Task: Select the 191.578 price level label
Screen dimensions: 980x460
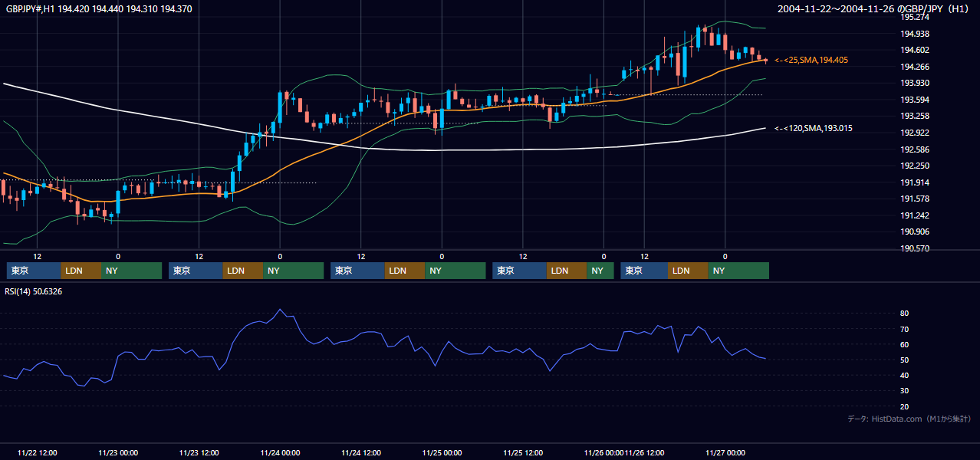Action: click(x=916, y=199)
